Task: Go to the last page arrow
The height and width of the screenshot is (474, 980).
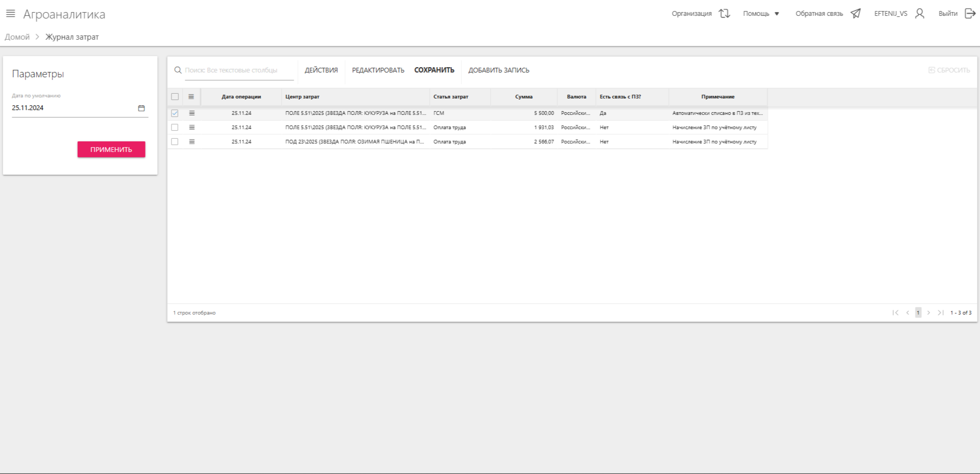Action: pos(940,312)
